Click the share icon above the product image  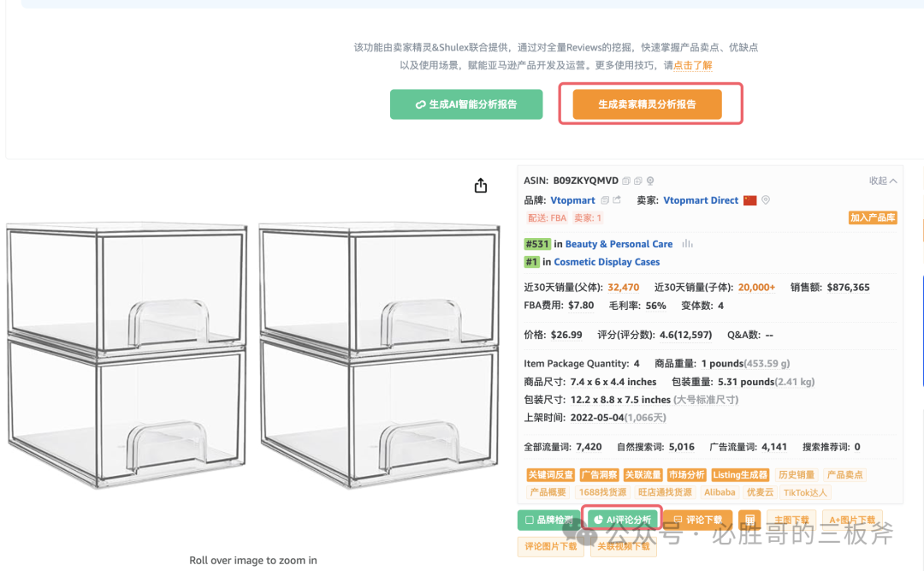tap(480, 184)
